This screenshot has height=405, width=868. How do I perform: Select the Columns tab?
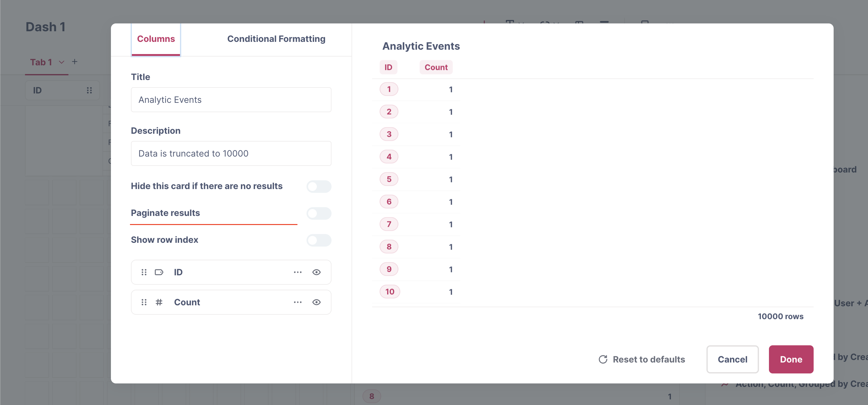(x=156, y=39)
